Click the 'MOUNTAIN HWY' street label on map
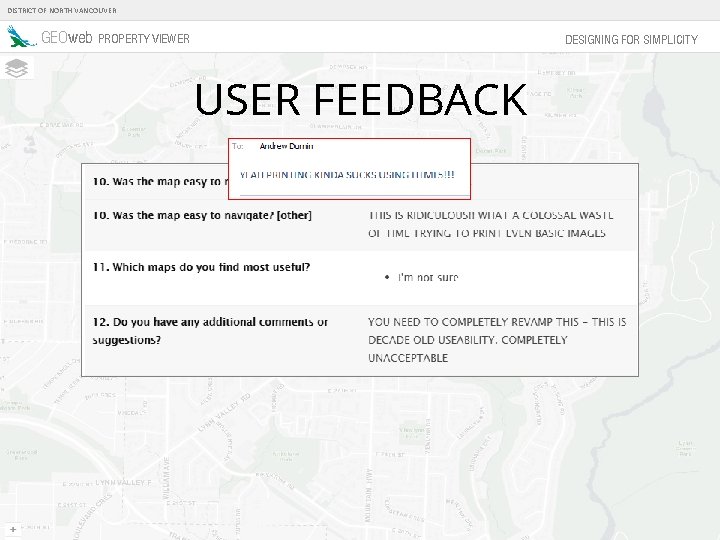 (368, 495)
